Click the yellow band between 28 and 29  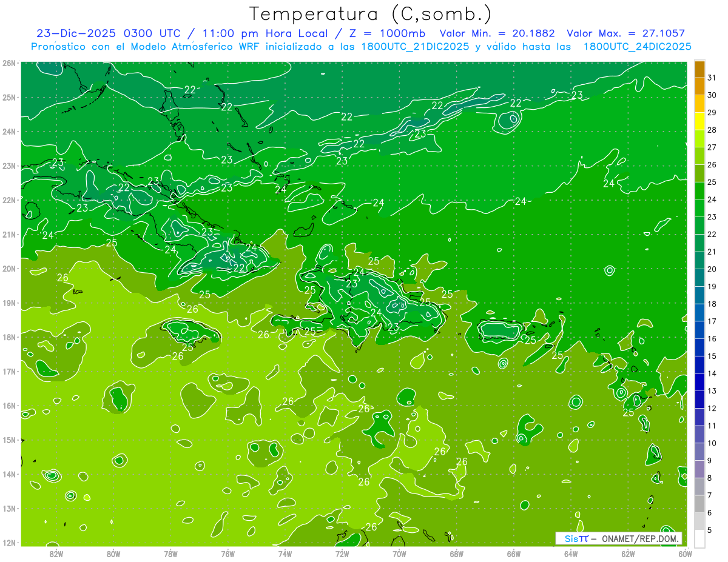pyautogui.click(x=699, y=121)
